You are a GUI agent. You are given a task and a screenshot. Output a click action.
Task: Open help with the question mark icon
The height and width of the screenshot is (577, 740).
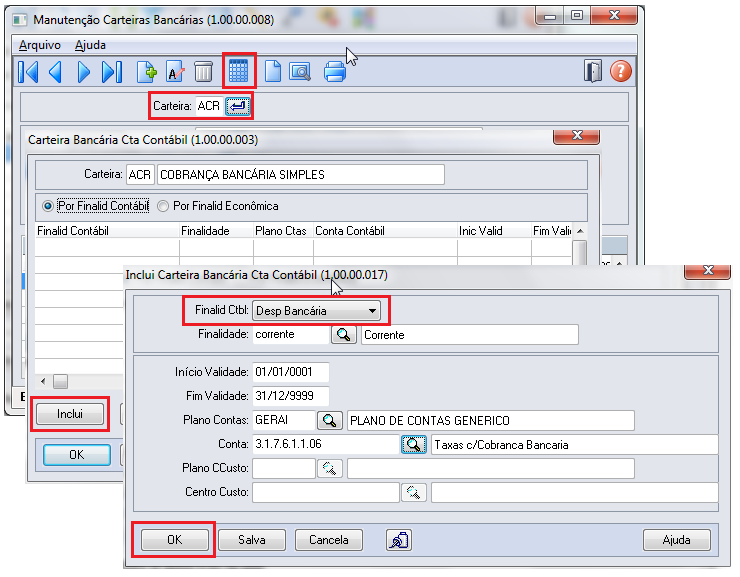pos(621,72)
